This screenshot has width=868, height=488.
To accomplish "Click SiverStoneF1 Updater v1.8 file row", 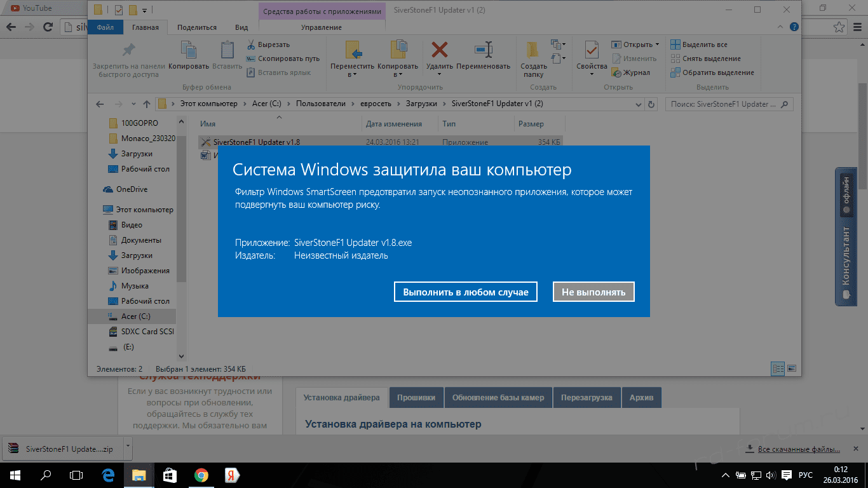I will tap(380, 142).
